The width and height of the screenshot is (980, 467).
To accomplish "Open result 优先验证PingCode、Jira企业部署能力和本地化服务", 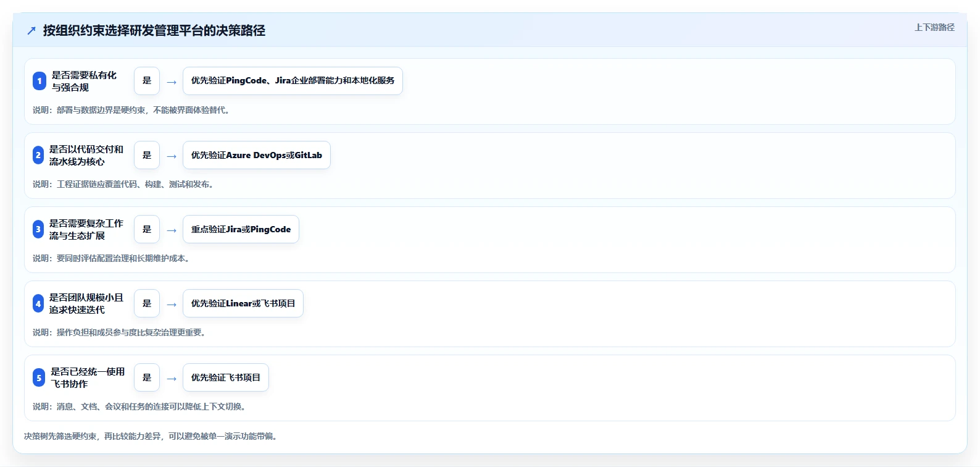I will [x=293, y=81].
